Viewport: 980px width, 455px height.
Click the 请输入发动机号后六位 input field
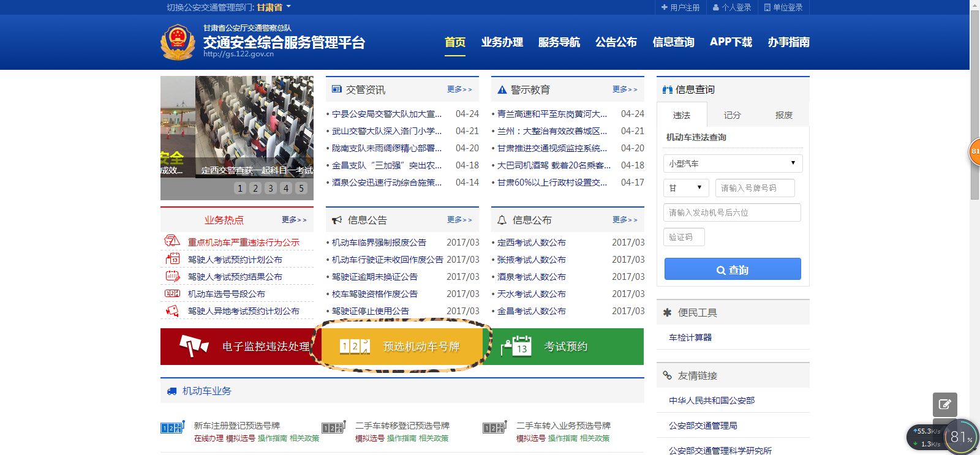click(732, 212)
